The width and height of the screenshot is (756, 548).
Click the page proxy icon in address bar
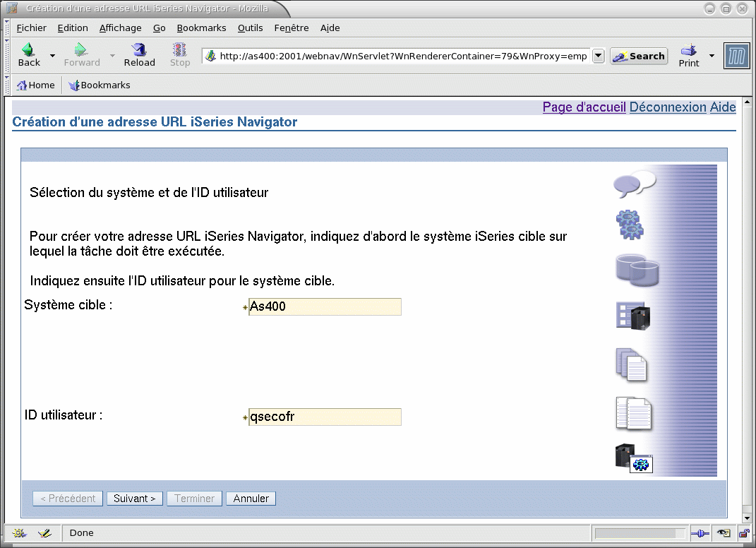point(210,56)
